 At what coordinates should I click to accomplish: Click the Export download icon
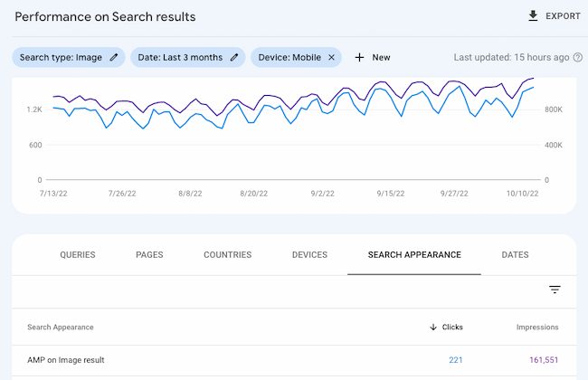tap(533, 16)
